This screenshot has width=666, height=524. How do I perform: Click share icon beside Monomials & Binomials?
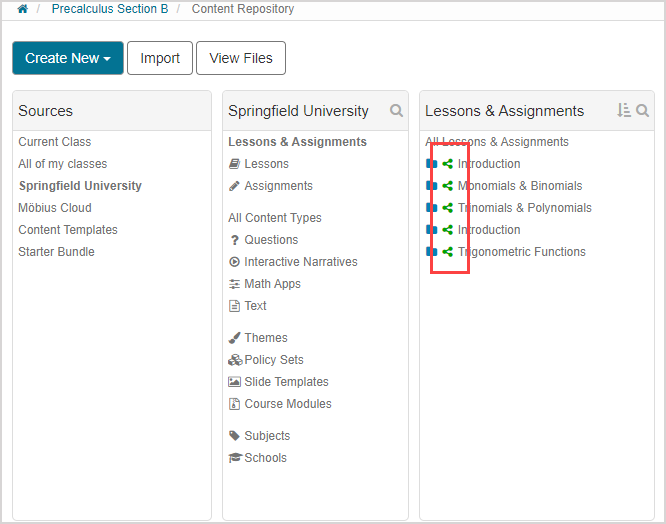point(448,186)
